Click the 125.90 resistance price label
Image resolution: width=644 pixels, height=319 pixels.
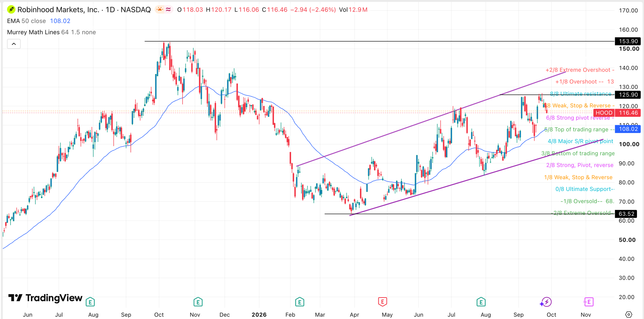628,95
